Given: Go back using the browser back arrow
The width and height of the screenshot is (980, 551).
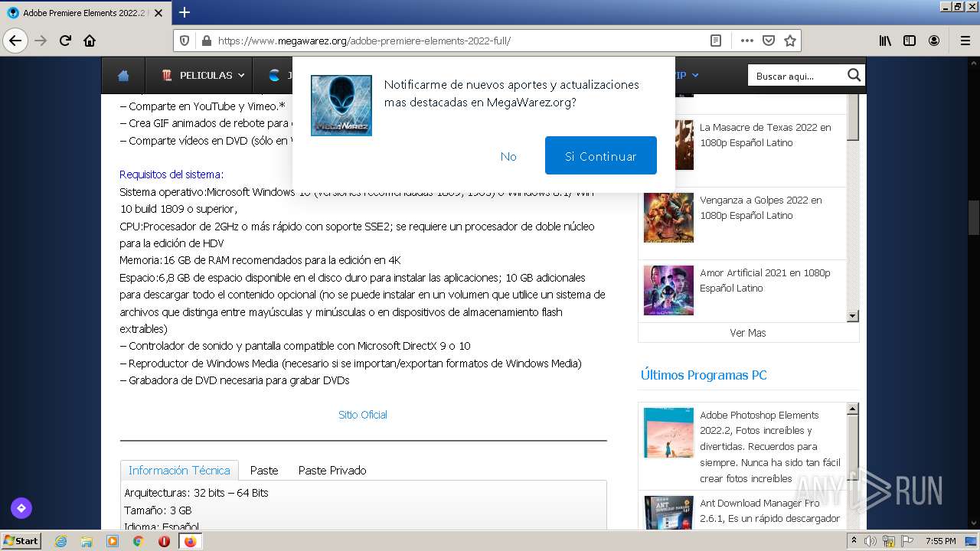Looking at the screenshot, I should (15, 41).
